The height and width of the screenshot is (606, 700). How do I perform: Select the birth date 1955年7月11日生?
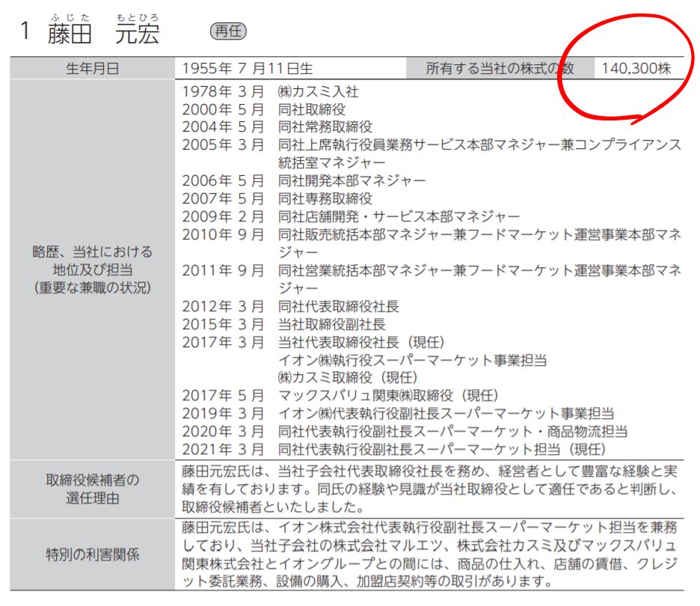pos(248,68)
